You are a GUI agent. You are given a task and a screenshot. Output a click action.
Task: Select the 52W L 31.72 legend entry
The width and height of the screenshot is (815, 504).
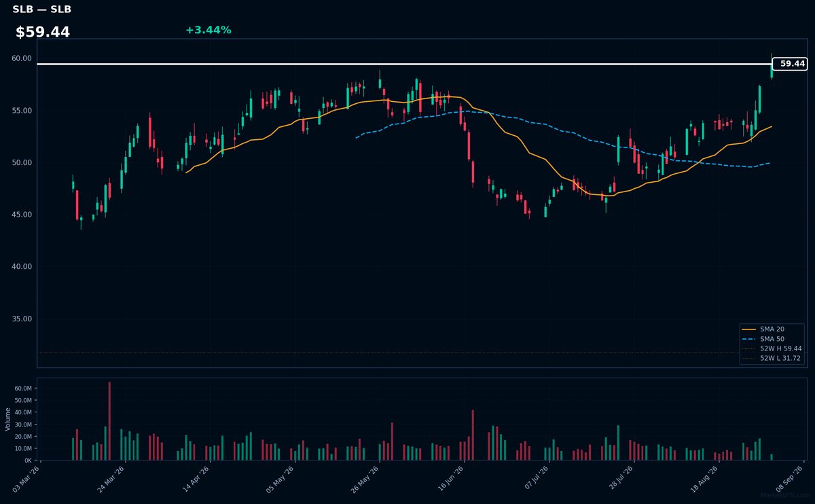(x=772, y=358)
